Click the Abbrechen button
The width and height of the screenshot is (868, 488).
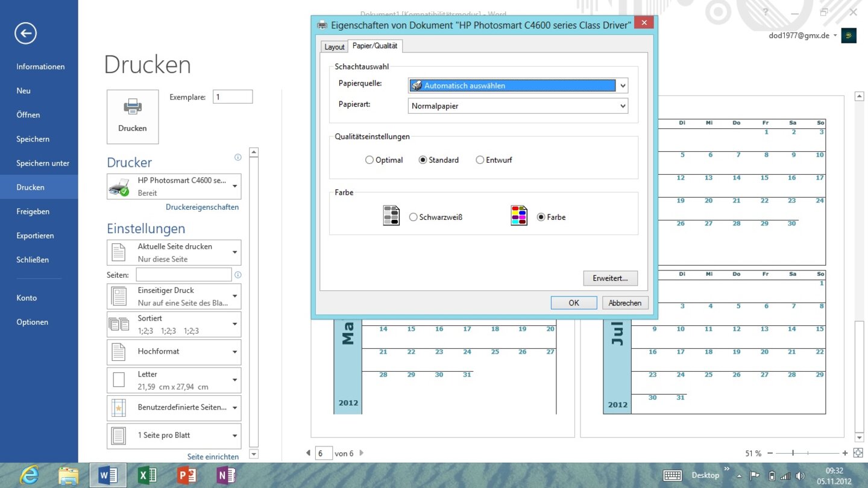(x=625, y=302)
